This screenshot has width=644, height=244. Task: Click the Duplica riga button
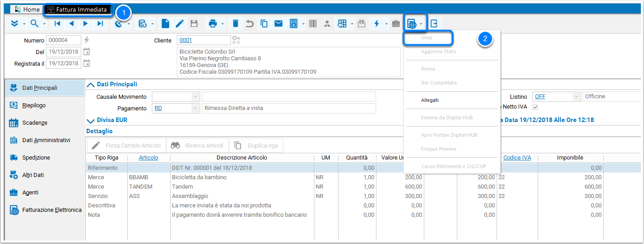tap(256, 145)
